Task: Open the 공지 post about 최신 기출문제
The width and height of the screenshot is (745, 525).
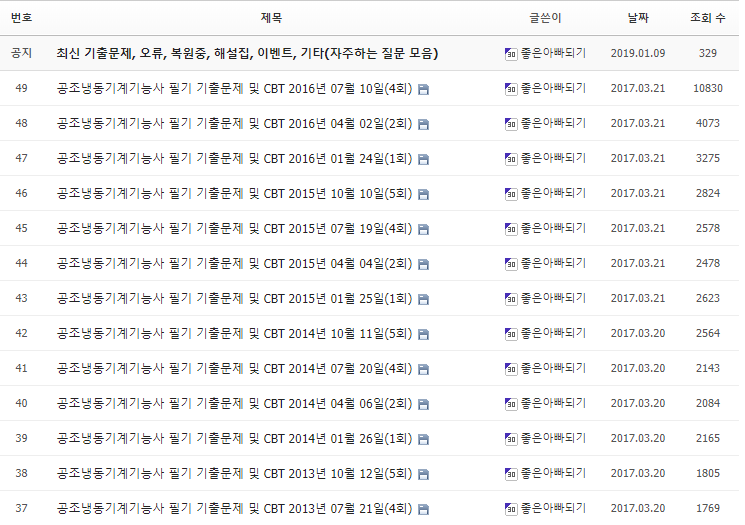Action: (247, 53)
